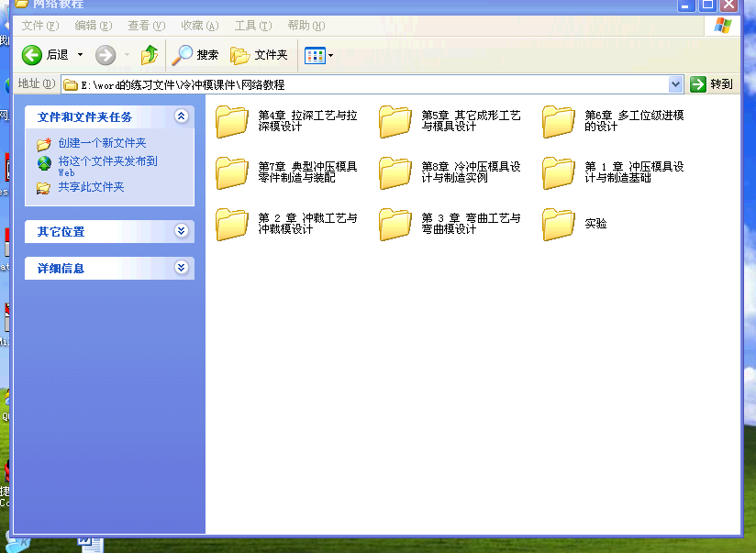Viewport: 756px width, 553px height.
Task: Click the new folder icon in tasks pane
Action: 44,144
